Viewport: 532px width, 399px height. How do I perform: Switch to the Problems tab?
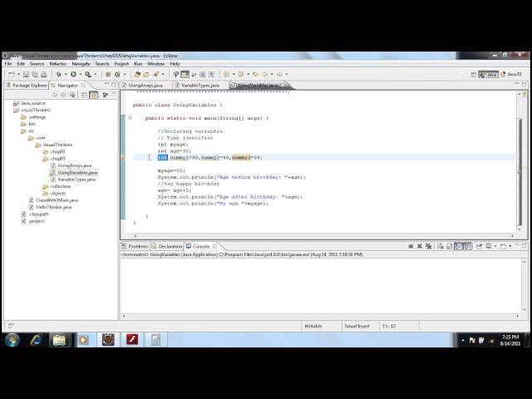click(135, 246)
